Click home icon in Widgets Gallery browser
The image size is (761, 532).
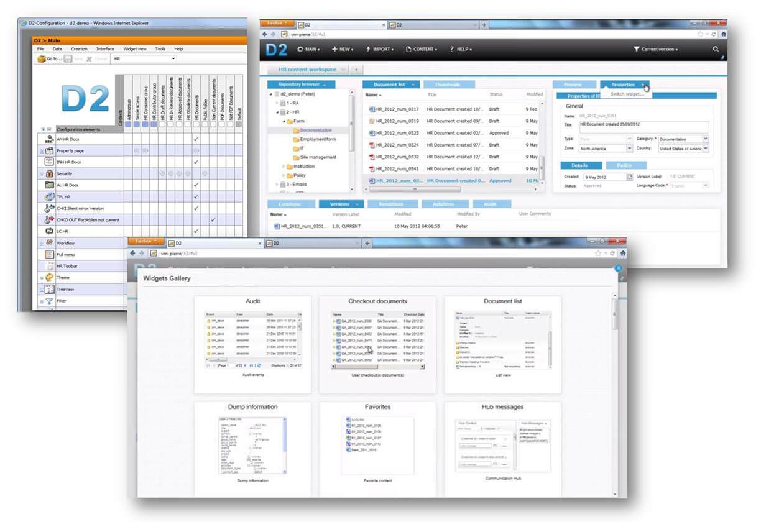click(622, 253)
